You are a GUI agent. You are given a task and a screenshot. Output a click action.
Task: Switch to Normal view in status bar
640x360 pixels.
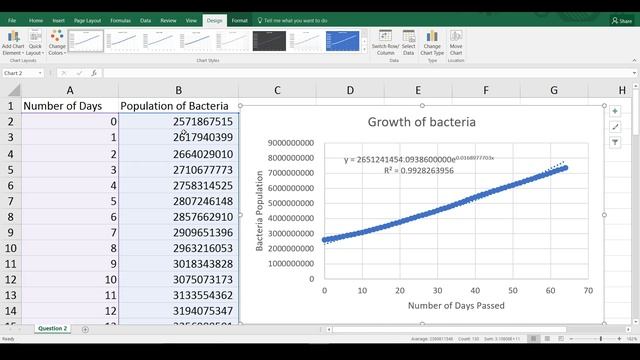point(533,339)
